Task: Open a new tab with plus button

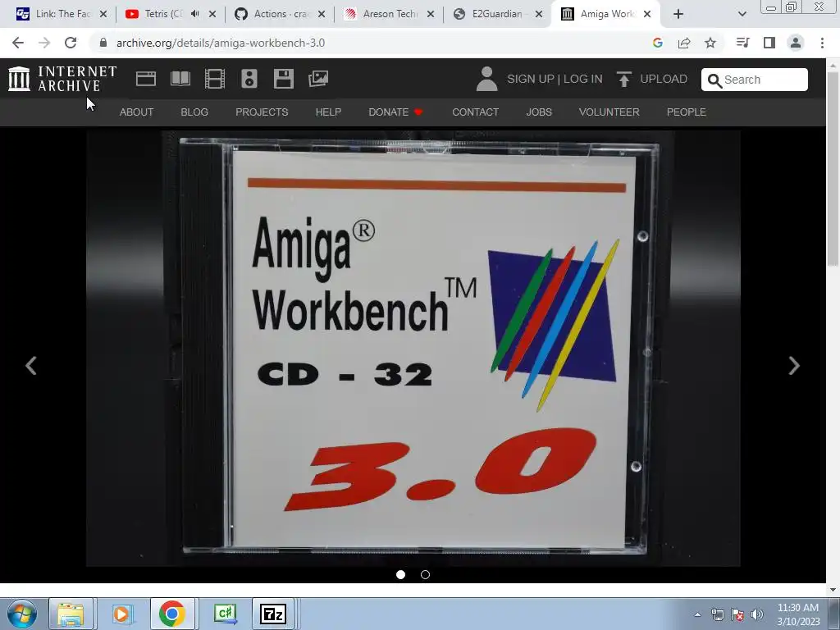Action: (x=678, y=14)
